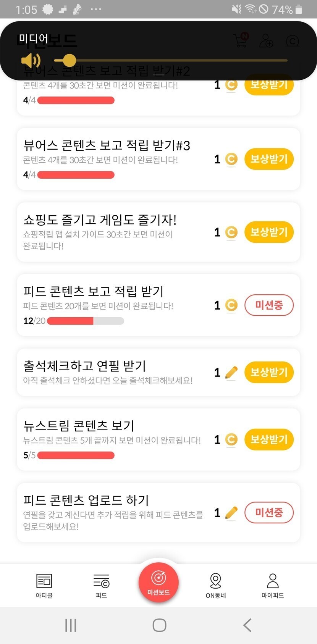The height and width of the screenshot is (644, 317).
Task: Set media volume slider handle
Action: (69, 60)
